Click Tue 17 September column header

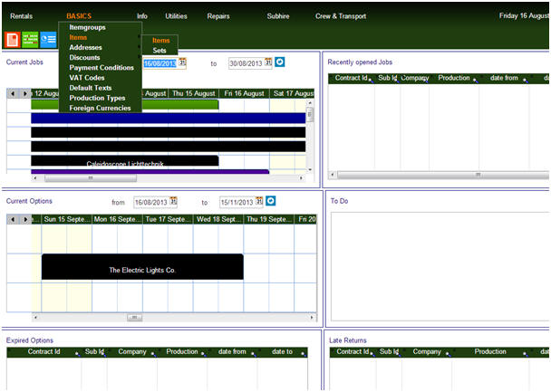click(x=168, y=219)
